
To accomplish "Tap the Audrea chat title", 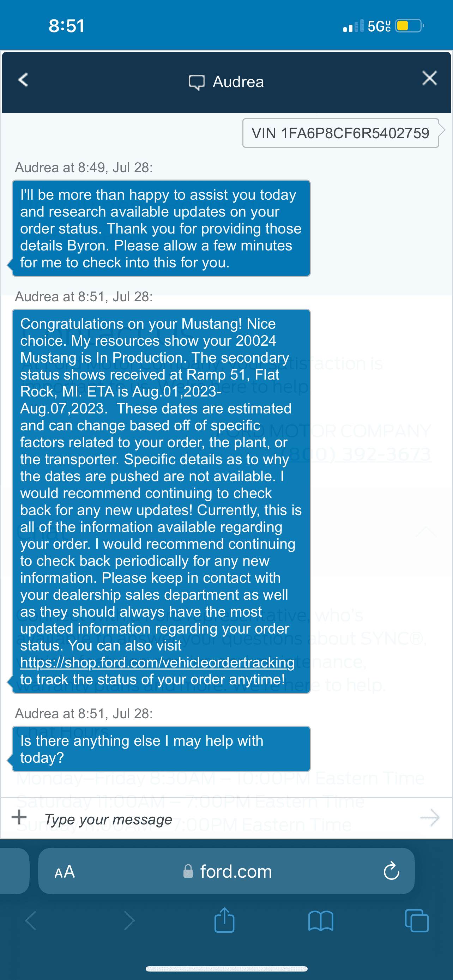I will 238,82.
